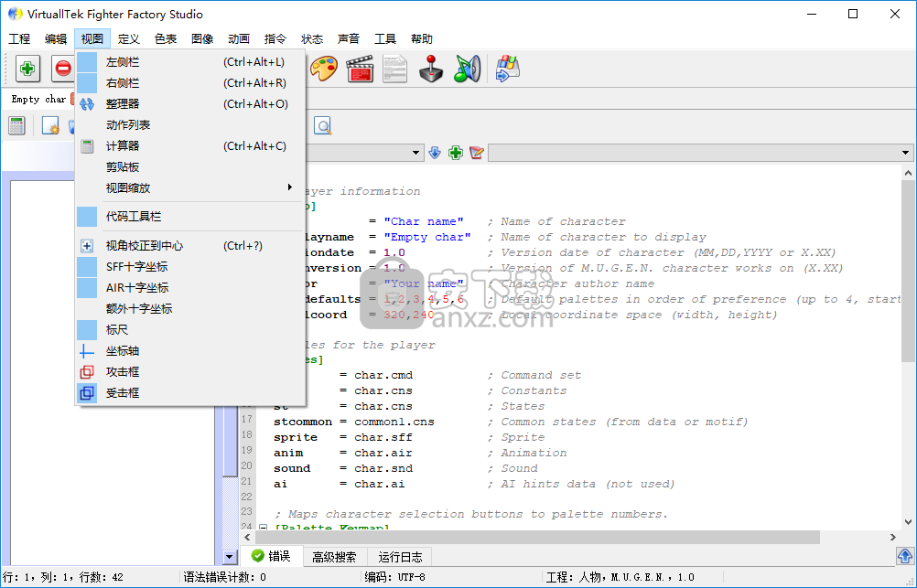This screenshot has width=917, height=588.
Task: Click the red minus remove toolbar button
Action: point(62,69)
